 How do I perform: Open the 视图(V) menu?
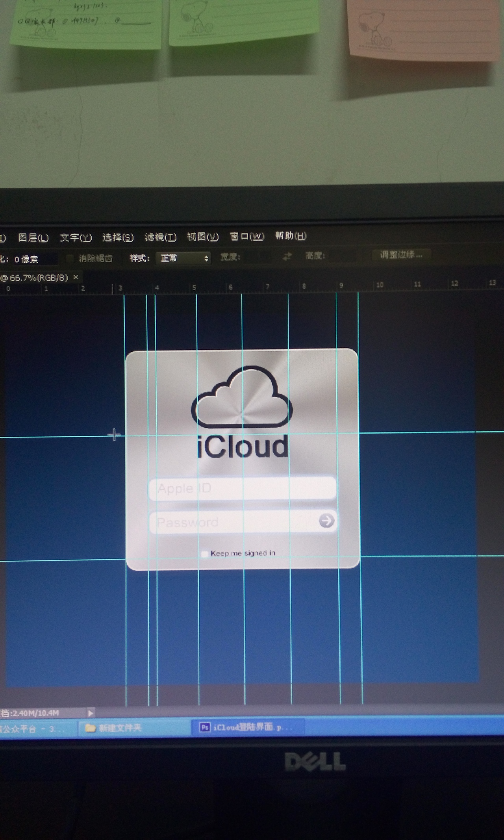203,237
